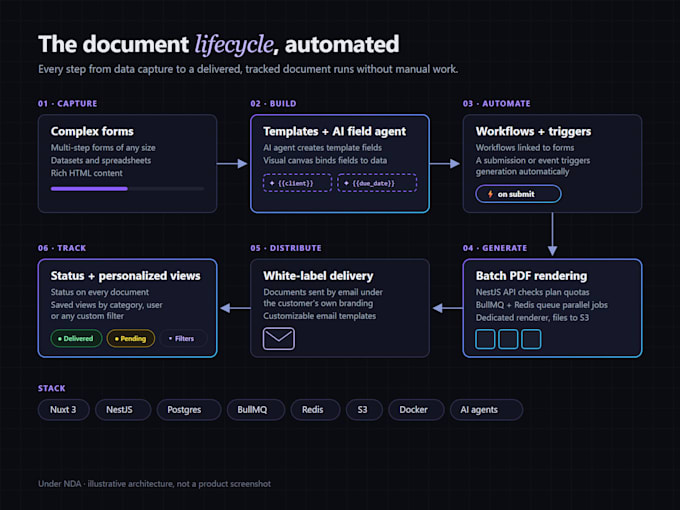Click the Complex forms card title
The height and width of the screenshot is (510, 680).
tap(92, 131)
